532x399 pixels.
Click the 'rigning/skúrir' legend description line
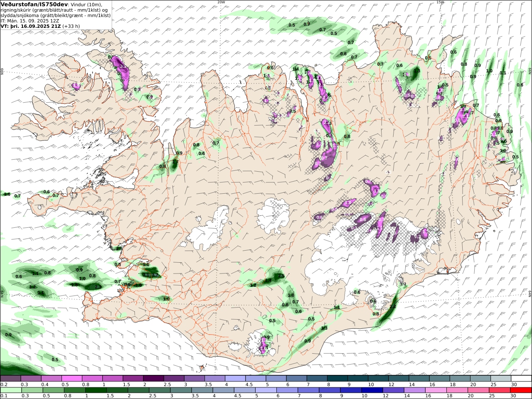pyautogui.click(x=54, y=10)
